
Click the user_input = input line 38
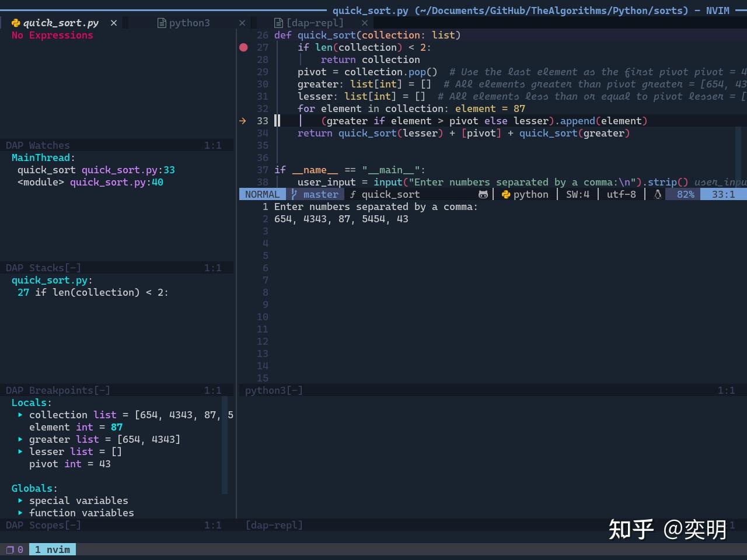point(493,182)
